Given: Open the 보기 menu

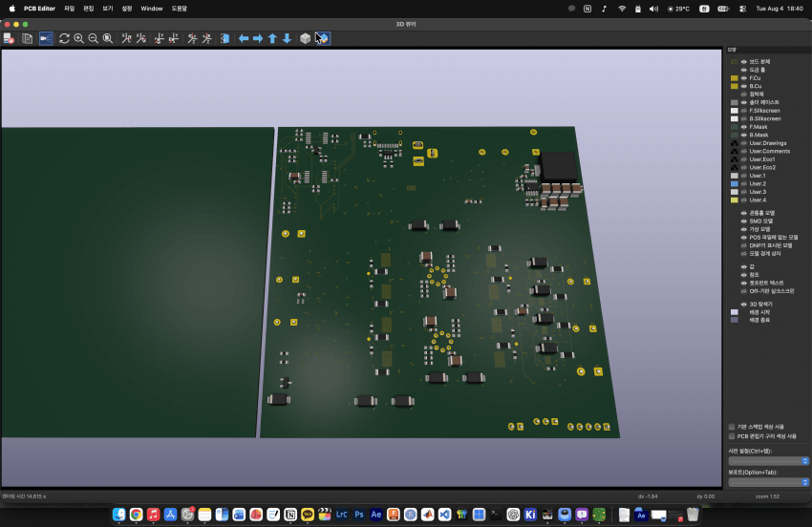Looking at the screenshot, I should [108, 9].
